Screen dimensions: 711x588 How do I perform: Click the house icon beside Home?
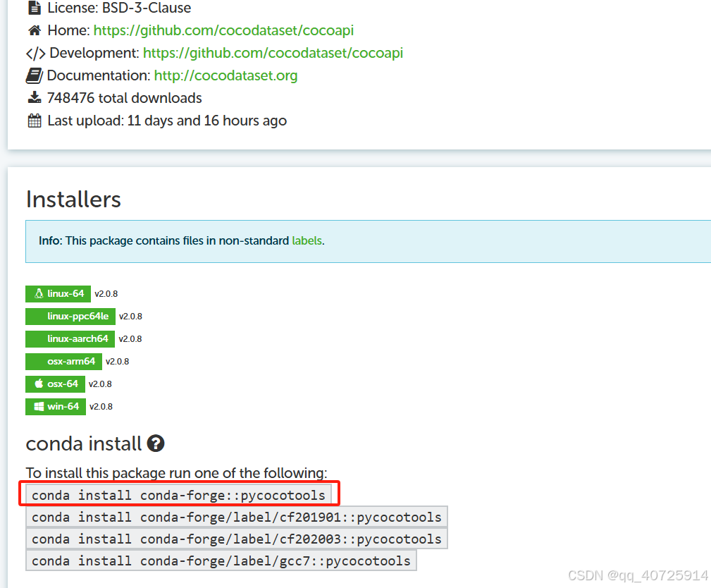(x=35, y=30)
